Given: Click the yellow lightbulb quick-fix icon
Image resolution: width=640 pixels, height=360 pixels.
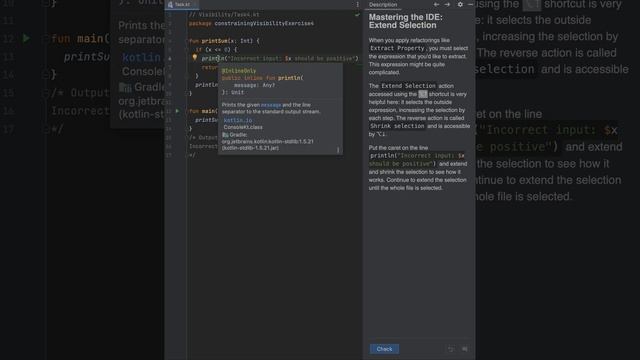Looking at the screenshot, I should click(x=195, y=58).
